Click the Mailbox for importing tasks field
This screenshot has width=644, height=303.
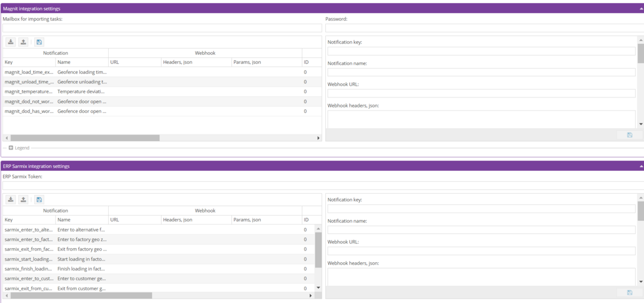click(162, 28)
